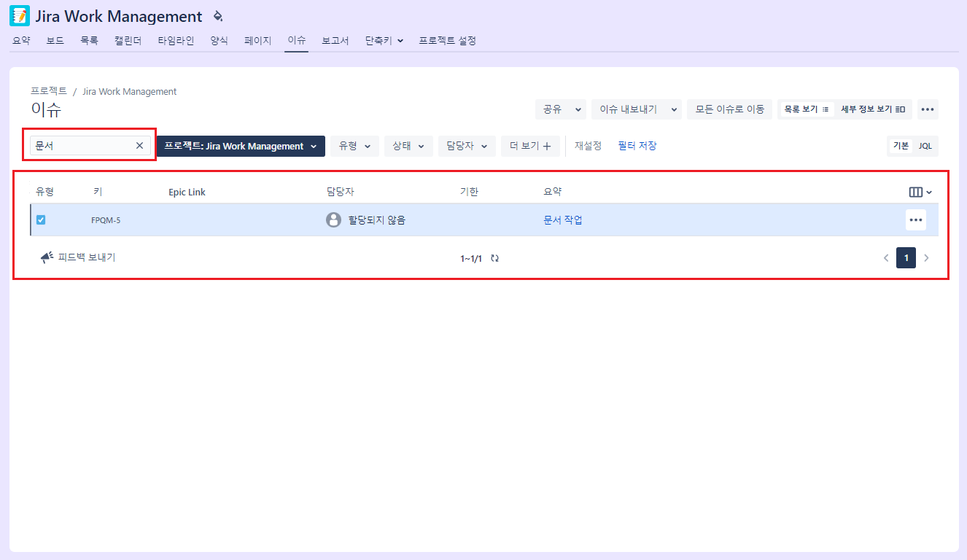Open the 상태 filter dropdown
Viewport: 967px width, 560px height.
(408, 146)
